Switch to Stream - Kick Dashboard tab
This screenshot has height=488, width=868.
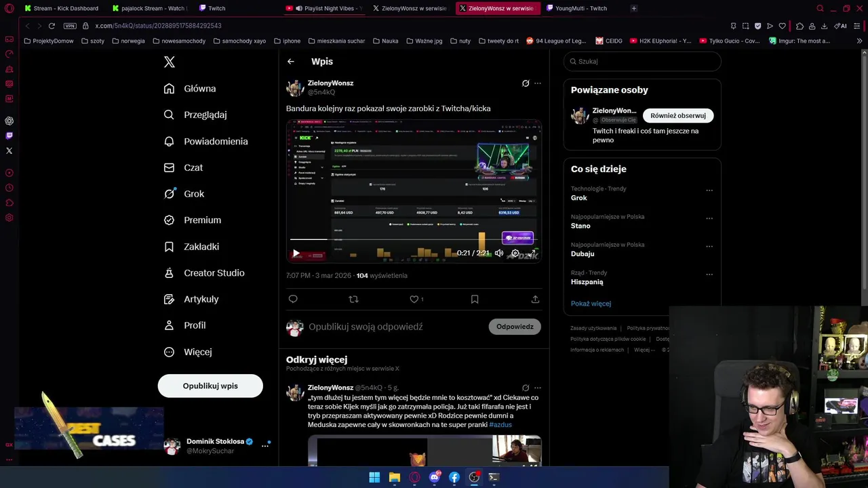[61, 8]
